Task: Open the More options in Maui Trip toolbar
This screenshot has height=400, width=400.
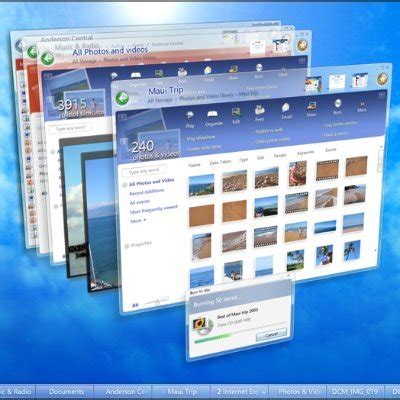Action: tap(362, 108)
